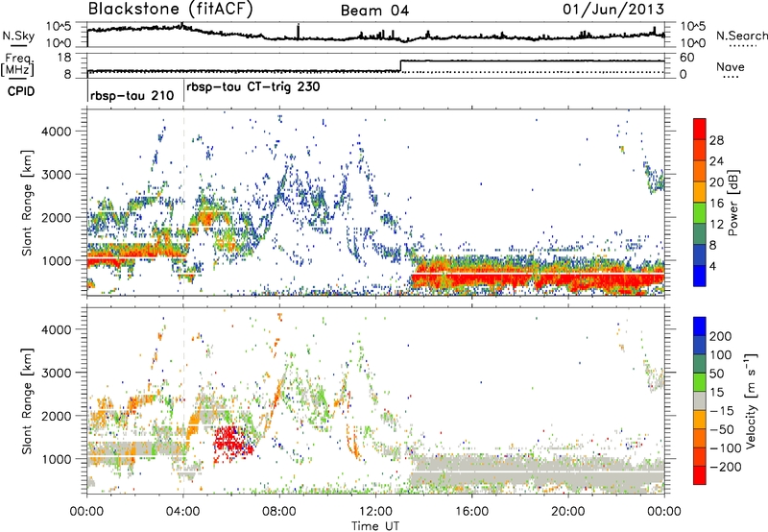Click the Beam 04 label
The height and width of the screenshot is (532, 768).
[374, 11]
